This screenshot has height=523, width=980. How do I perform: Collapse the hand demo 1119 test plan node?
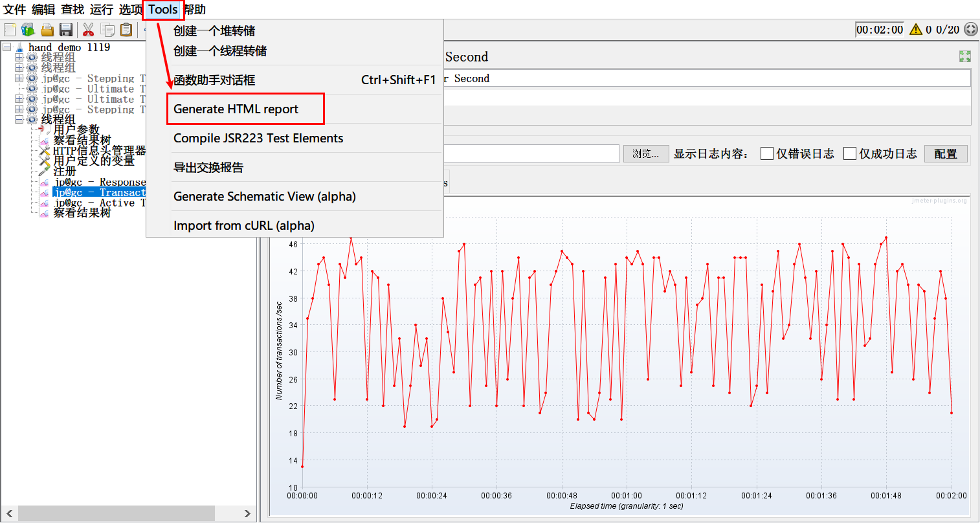(7, 47)
